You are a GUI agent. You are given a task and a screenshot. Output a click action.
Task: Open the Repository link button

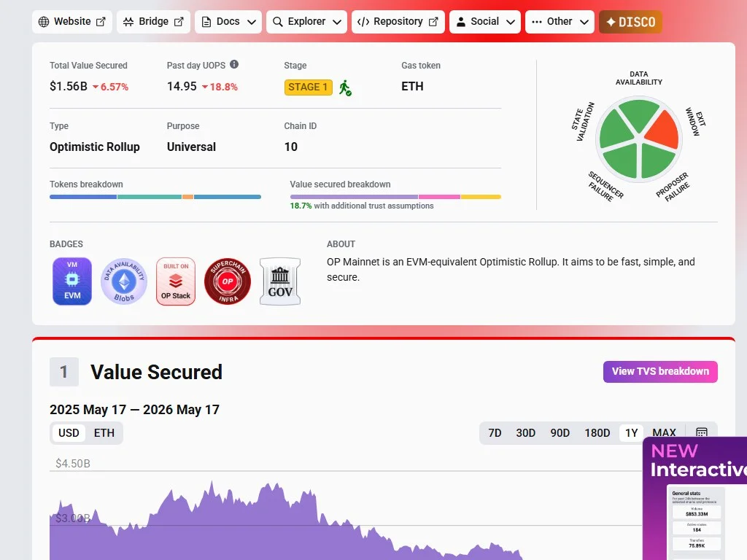click(398, 22)
